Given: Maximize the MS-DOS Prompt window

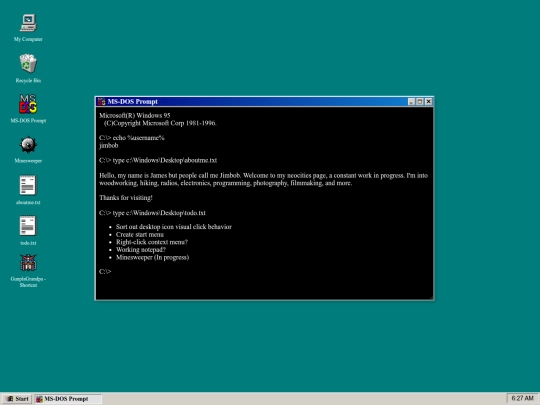Looking at the screenshot, I should coord(419,102).
